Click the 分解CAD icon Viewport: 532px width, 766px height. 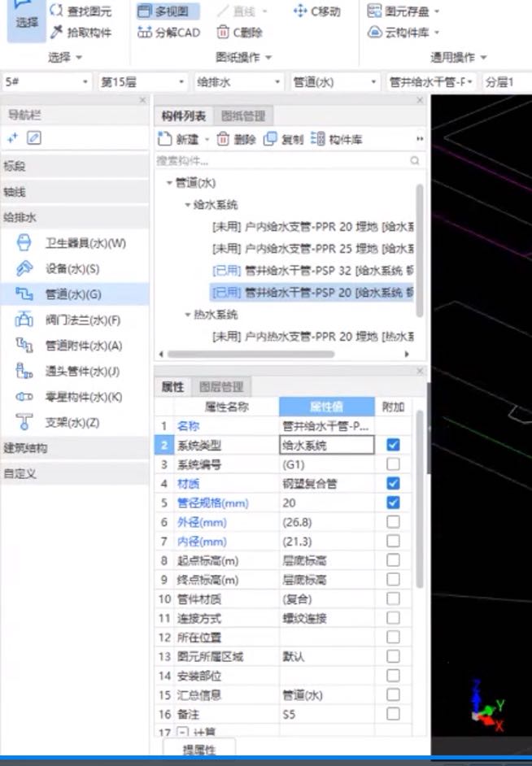click(x=145, y=33)
